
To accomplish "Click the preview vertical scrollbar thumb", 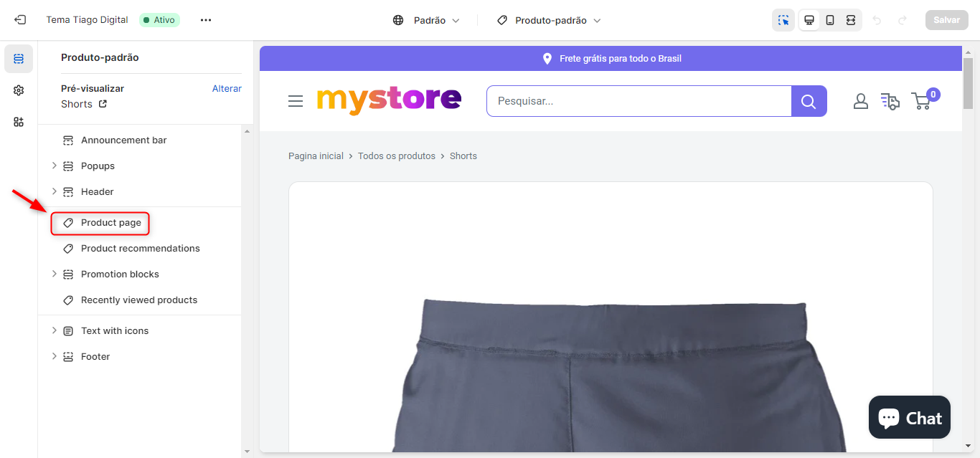I will tap(968, 84).
